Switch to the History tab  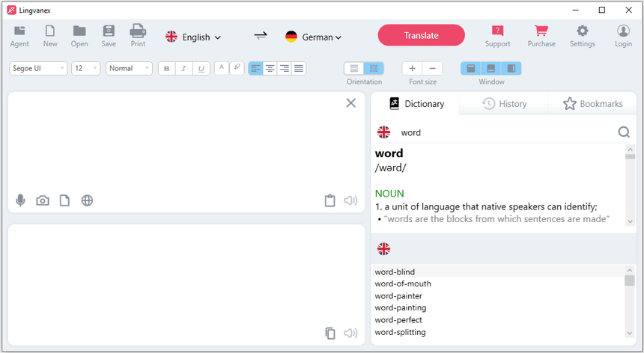tap(504, 104)
